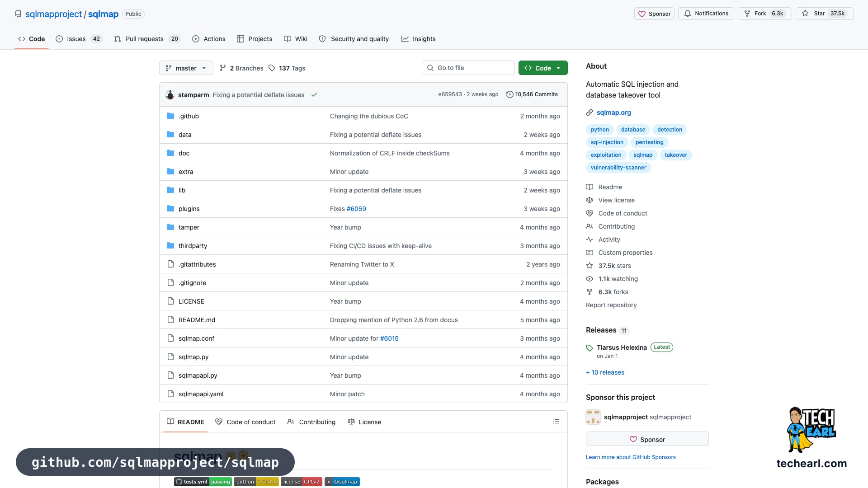Screen dimensions: 868x488
Task: Click the README outline list icon
Action: (x=556, y=422)
